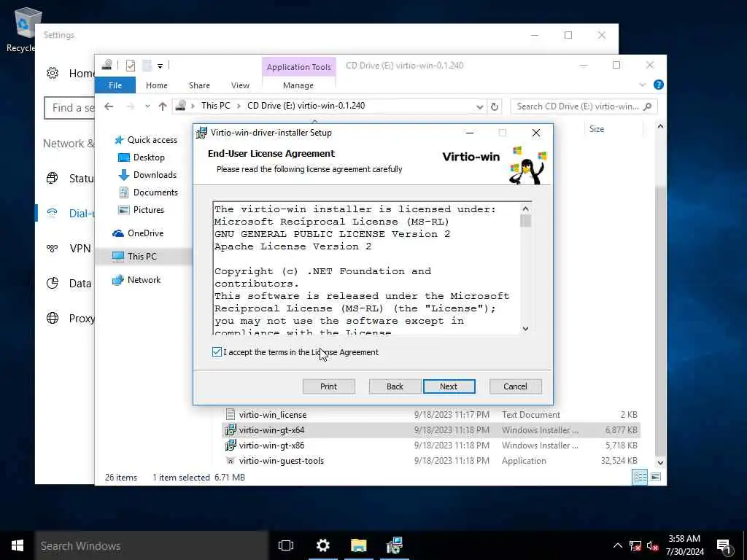Image resolution: width=747 pixels, height=560 pixels.
Task: Click This PC breadcrumb in address bar
Action: (x=215, y=106)
